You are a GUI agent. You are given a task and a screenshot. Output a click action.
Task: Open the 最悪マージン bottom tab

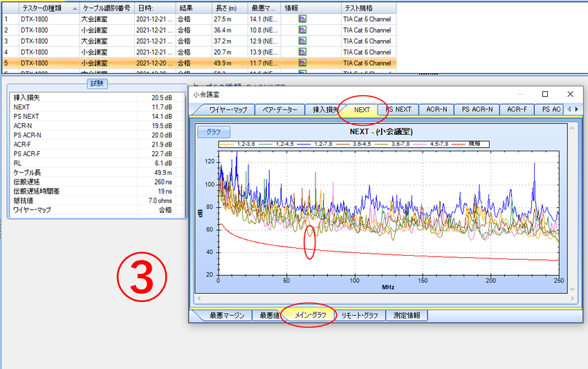227,315
